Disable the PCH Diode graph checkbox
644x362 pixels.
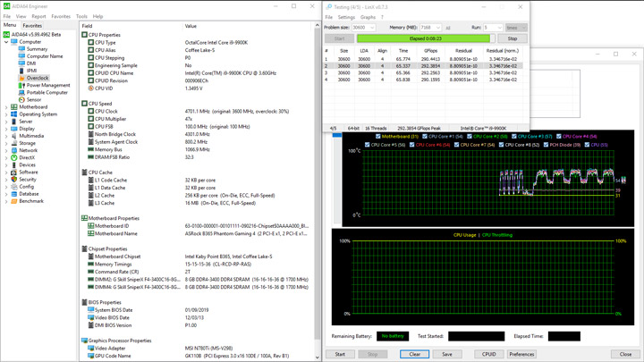[545, 145]
